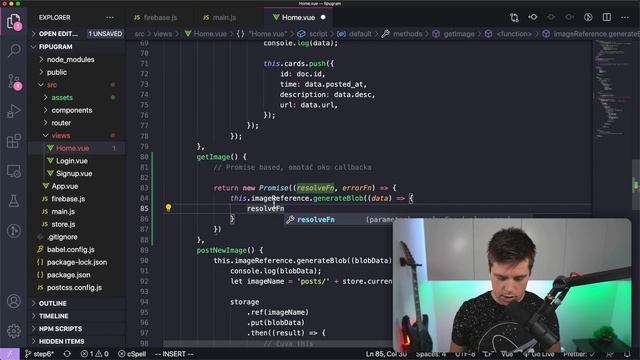Click the remote window button in status bar
The image size is (640, 360).
[9, 354]
